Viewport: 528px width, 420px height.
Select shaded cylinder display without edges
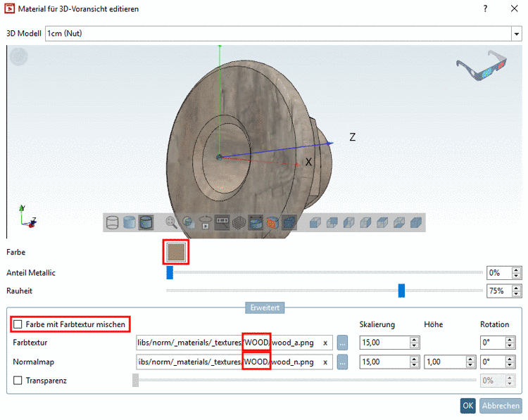pos(130,222)
